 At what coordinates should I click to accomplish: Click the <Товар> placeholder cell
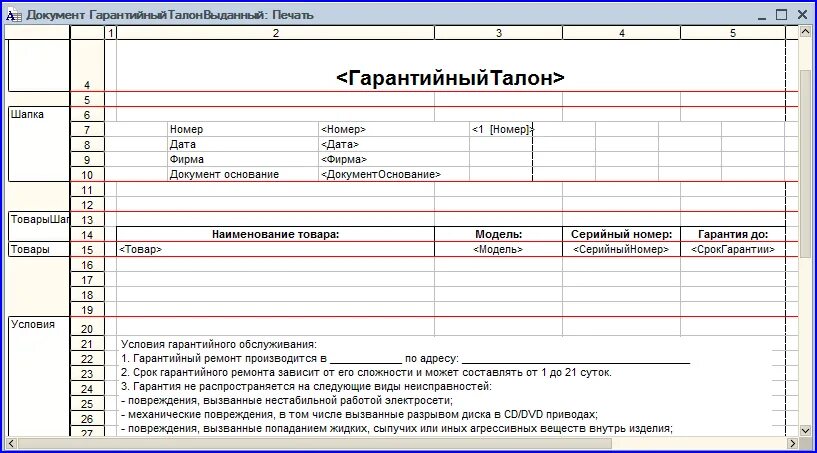click(x=276, y=250)
